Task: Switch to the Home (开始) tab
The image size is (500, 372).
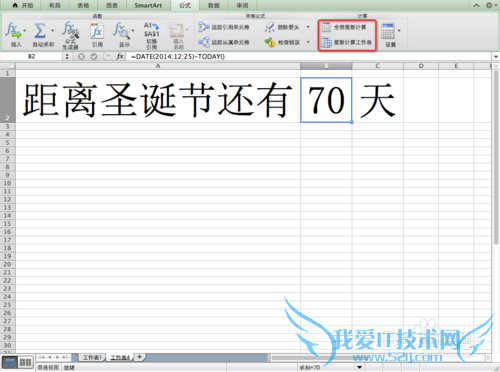Action: click(x=23, y=5)
